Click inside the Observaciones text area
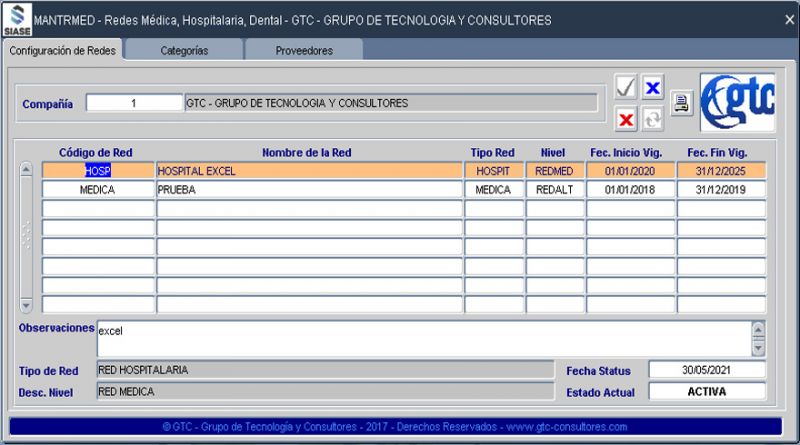Image resolution: width=800 pixels, height=445 pixels. tap(422, 338)
